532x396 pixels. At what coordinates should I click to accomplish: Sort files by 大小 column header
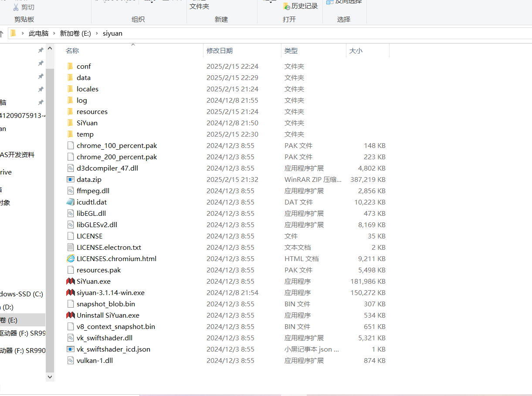click(x=356, y=50)
